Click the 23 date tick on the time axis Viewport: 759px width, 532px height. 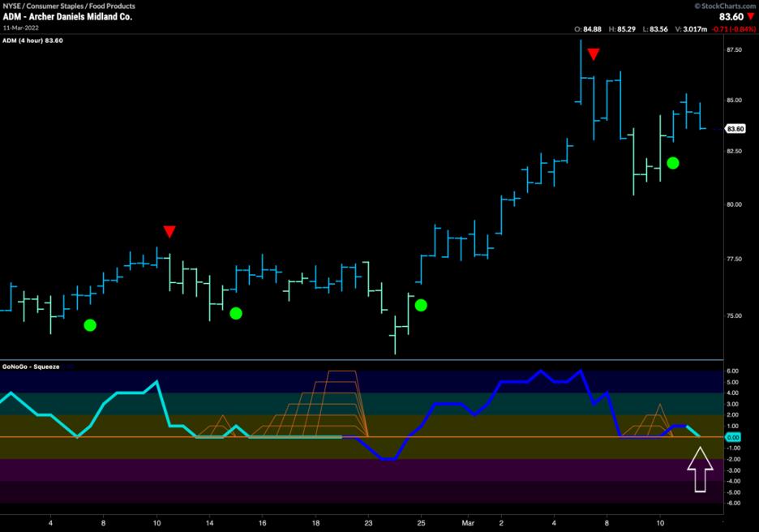coord(369,524)
